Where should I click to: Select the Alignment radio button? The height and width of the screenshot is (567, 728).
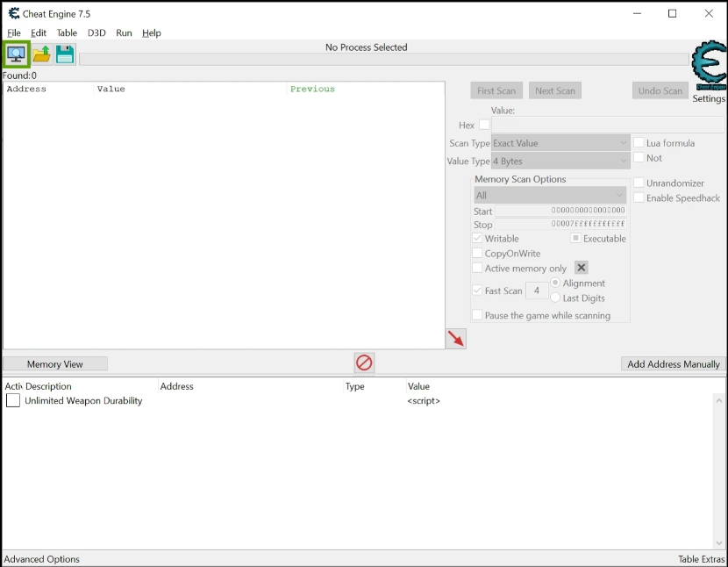555,283
